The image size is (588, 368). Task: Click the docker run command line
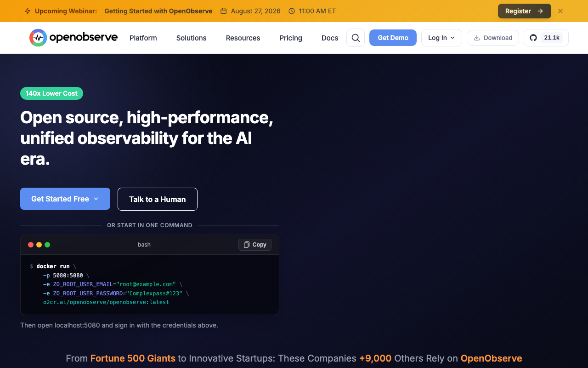pyautogui.click(x=53, y=266)
